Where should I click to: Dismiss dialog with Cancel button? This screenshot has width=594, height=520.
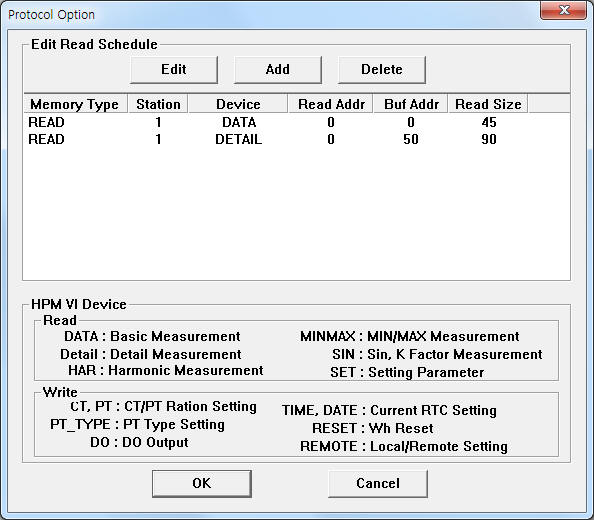pyautogui.click(x=378, y=483)
